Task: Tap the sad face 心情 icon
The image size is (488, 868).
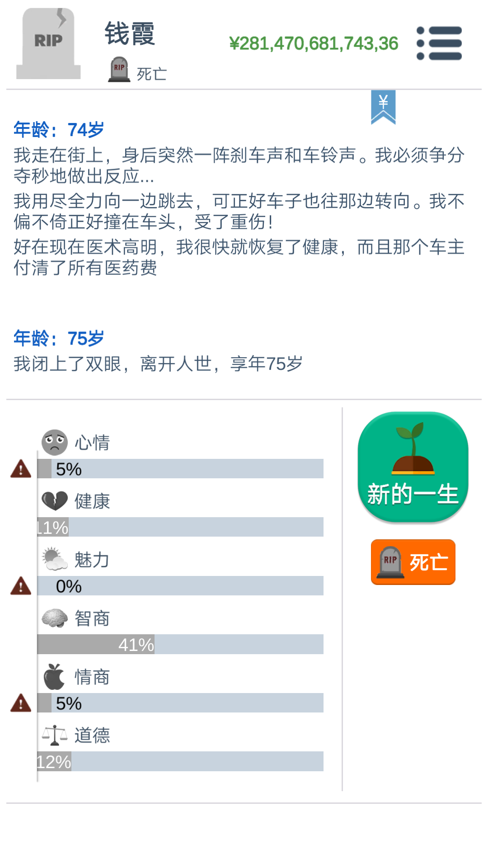Action: tap(55, 442)
